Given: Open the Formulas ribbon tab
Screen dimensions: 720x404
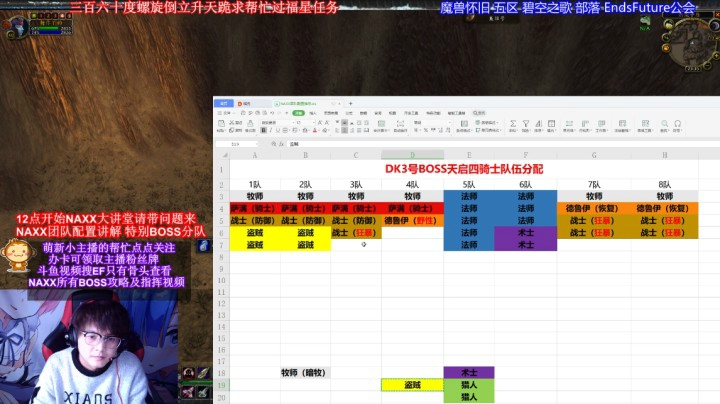Looking at the screenshot, I should pos(349,113).
